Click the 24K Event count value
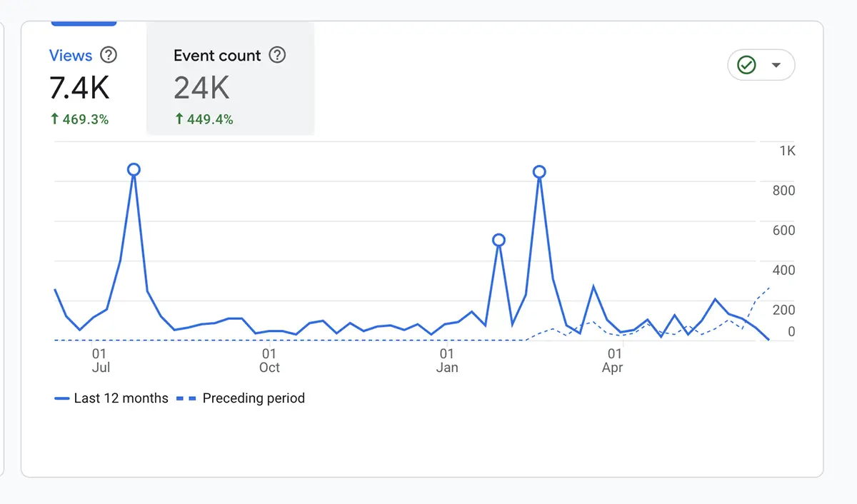857x504 pixels. pyautogui.click(x=201, y=87)
